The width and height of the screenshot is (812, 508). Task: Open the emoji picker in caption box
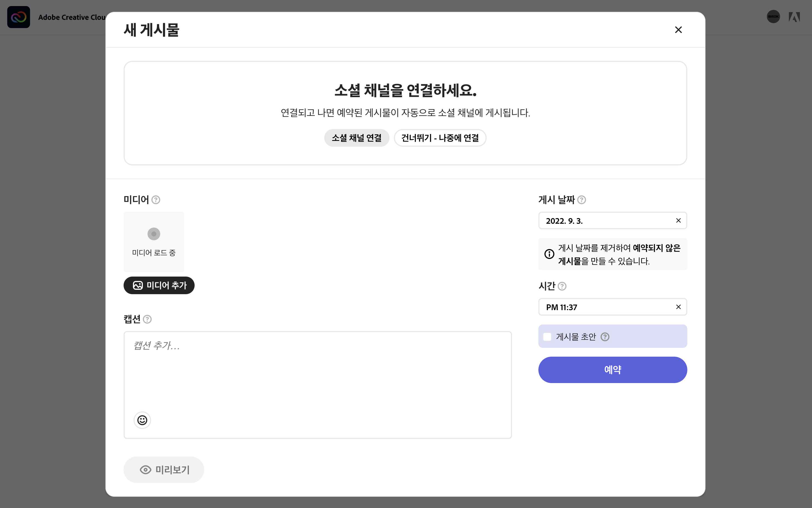[142, 420]
